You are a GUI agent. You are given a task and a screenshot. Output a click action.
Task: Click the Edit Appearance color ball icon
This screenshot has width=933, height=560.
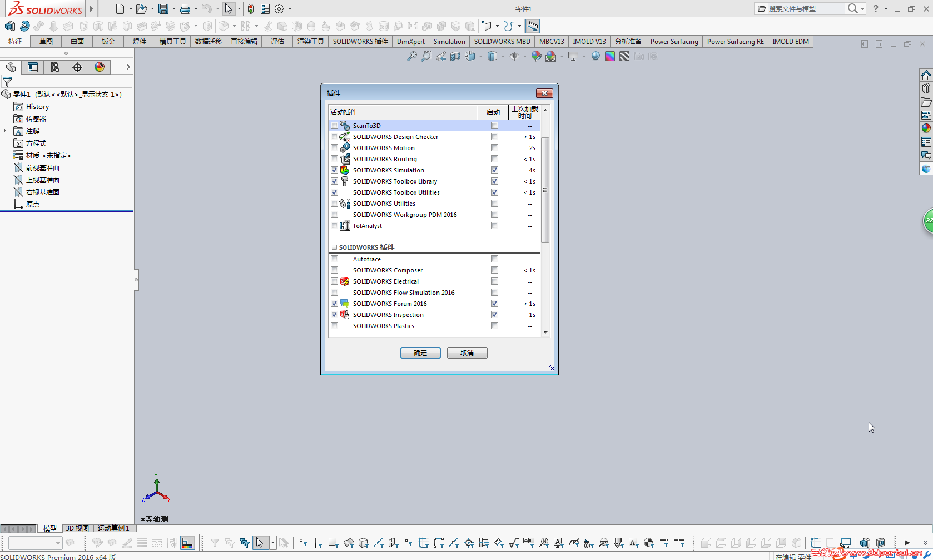536,56
